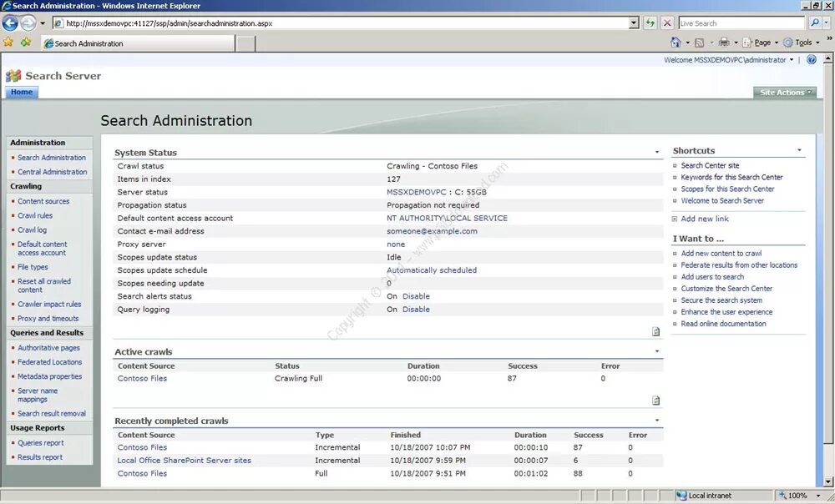Click the Live Search magnifier icon

coord(814,23)
